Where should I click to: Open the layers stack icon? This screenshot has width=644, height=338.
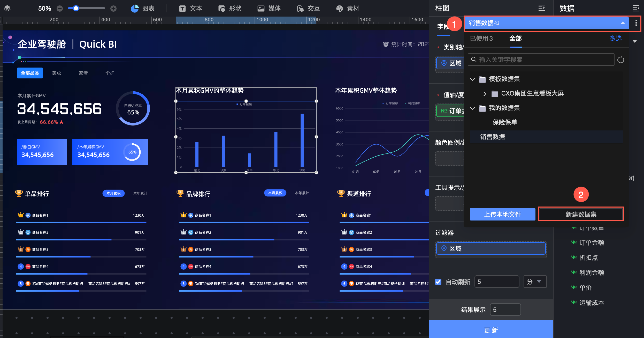[7, 8]
